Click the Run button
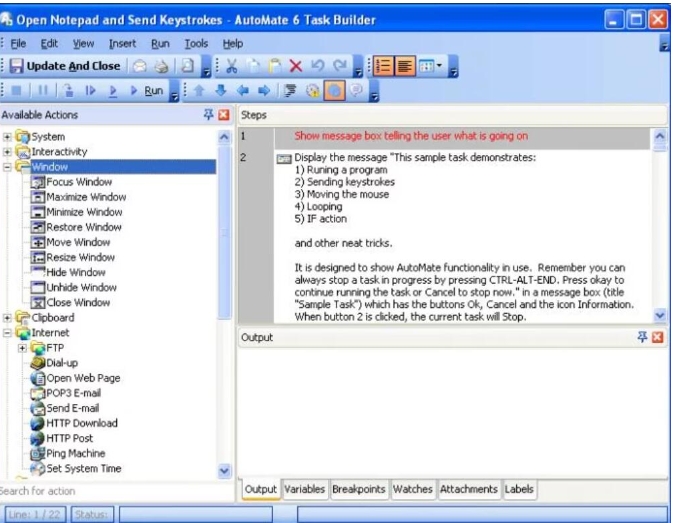 (147, 91)
